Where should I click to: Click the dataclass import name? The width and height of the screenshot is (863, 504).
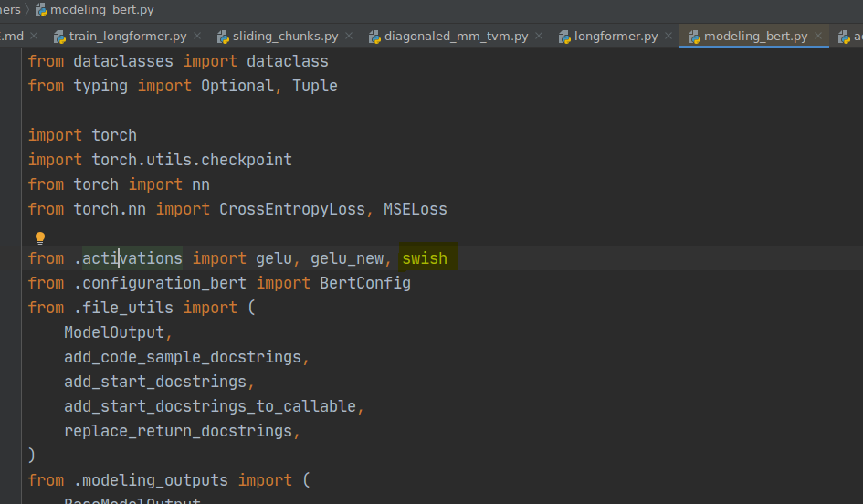(288, 61)
